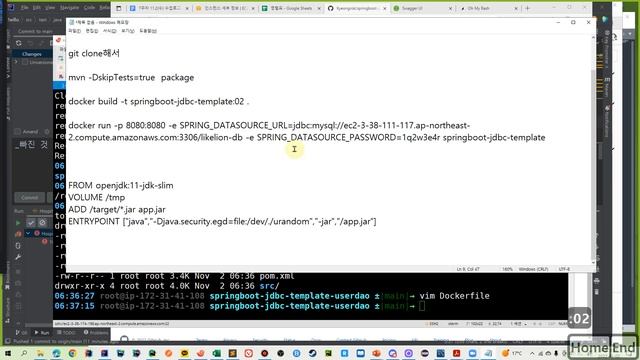640x360 pixels.
Task: Click the browser tab search button at left
Action: (118, 8)
